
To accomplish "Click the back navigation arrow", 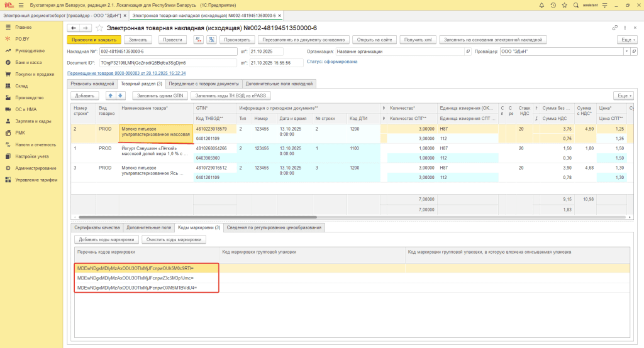I will [73, 28].
